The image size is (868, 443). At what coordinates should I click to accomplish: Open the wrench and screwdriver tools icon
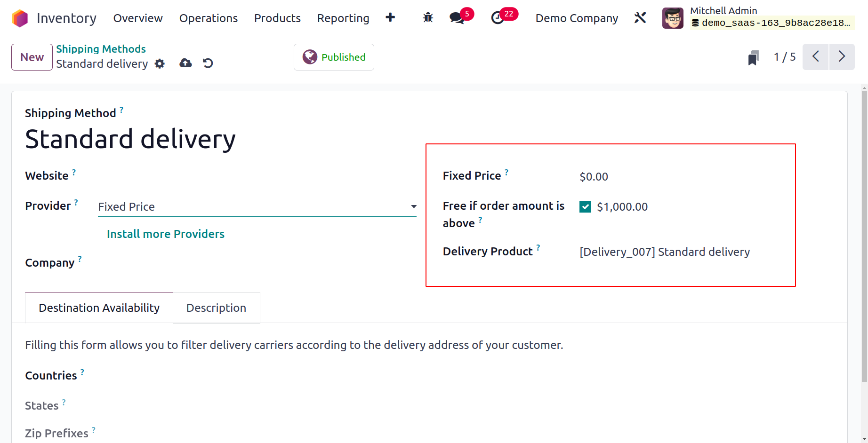[640, 18]
